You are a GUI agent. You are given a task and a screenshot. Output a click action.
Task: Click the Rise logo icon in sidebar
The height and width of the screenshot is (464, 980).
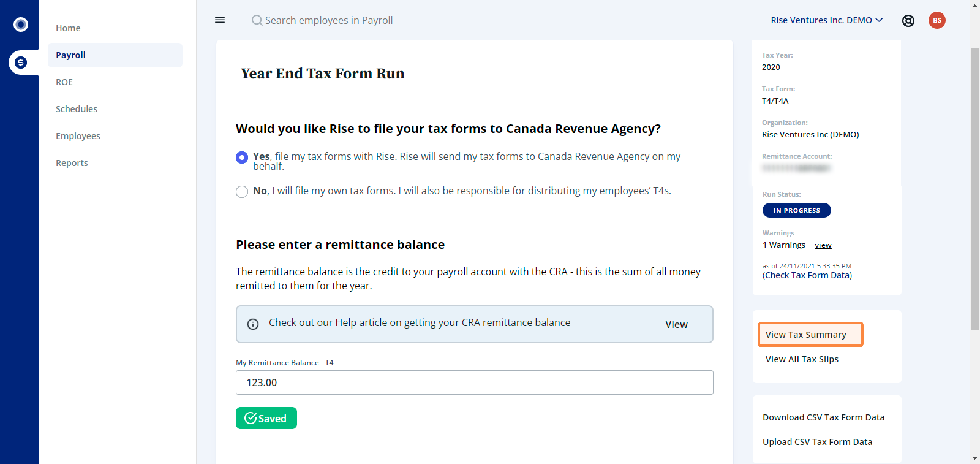tap(21, 25)
